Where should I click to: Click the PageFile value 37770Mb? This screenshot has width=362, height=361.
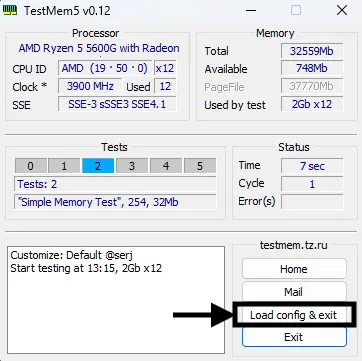[312, 86]
